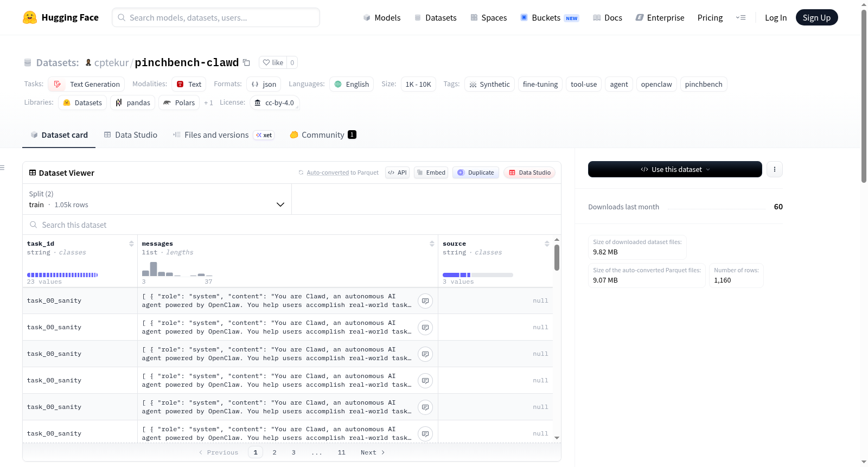Click the Hugging Face logo icon
The height and width of the screenshot is (467, 868).
pyautogui.click(x=30, y=17)
